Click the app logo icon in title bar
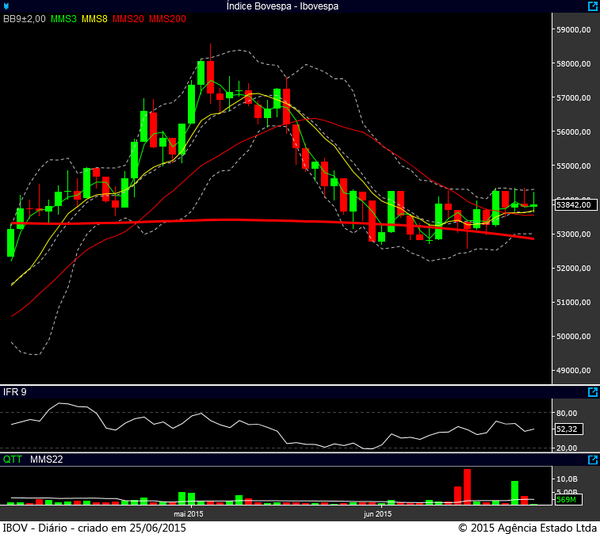Viewport: 600px width, 534px height. (x=7, y=6)
